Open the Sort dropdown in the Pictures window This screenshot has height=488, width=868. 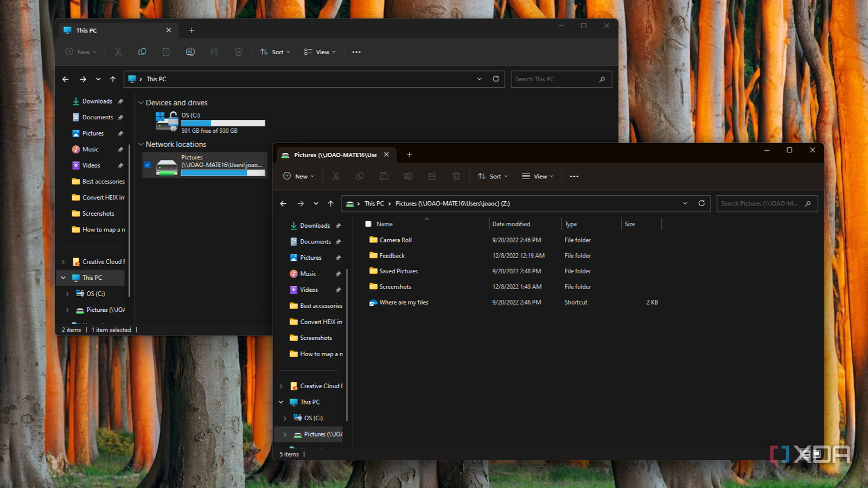click(x=492, y=176)
